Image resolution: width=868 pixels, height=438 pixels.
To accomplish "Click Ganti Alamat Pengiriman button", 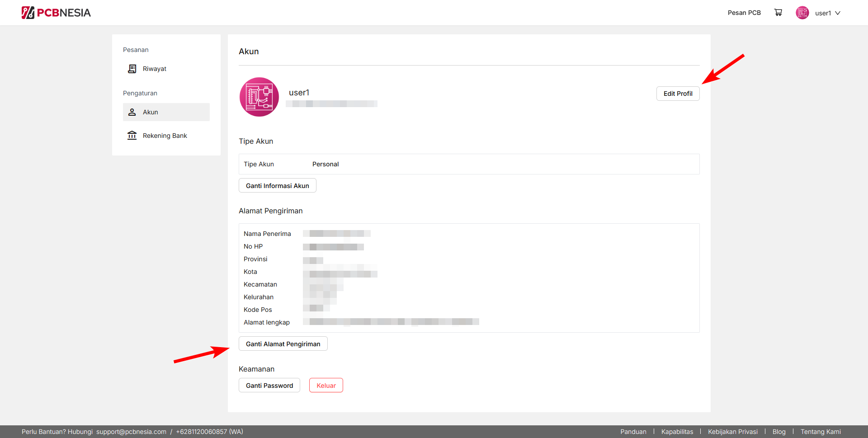I will tap(283, 344).
